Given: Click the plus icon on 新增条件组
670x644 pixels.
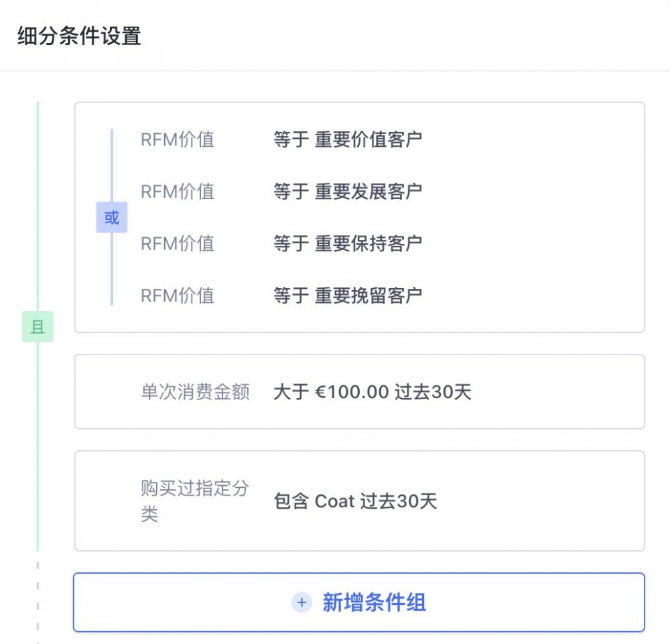Looking at the screenshot, I should 302,602.
